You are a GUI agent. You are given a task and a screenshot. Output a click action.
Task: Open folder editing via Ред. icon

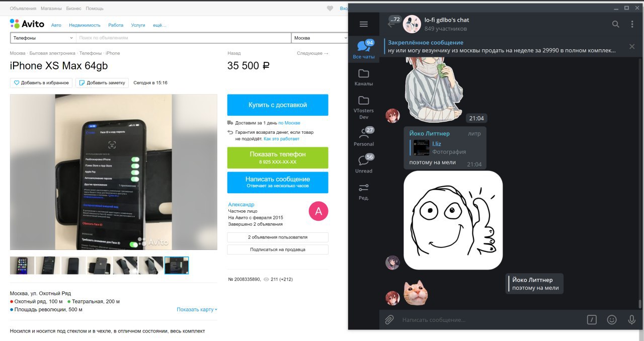[364, 192]
